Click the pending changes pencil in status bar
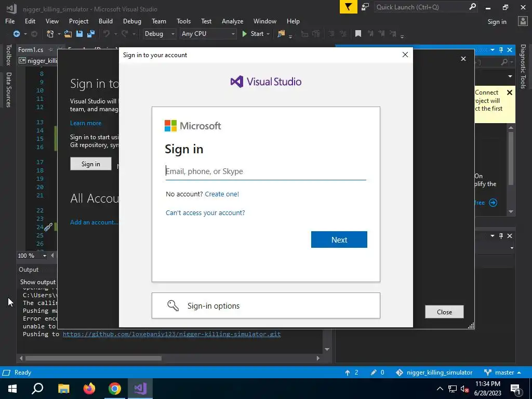 [374, 373]
